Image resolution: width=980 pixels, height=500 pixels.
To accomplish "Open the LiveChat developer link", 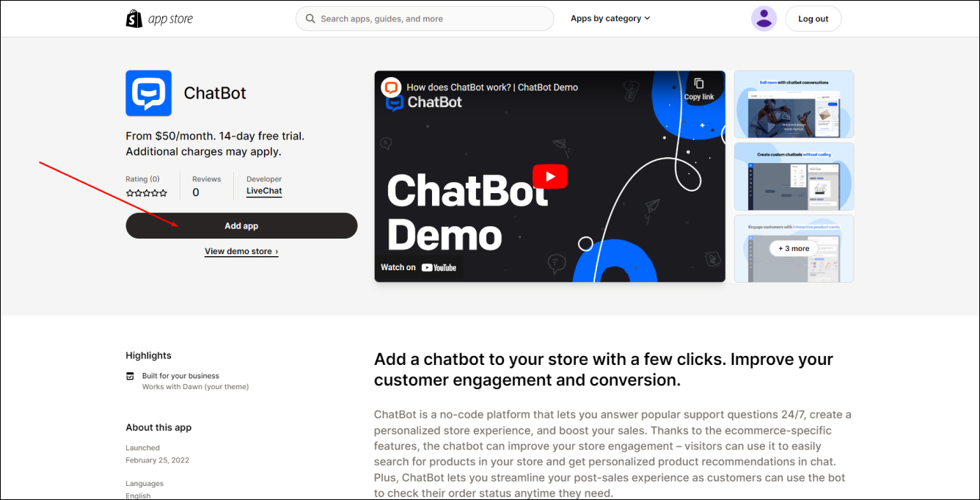I will 264,191.
